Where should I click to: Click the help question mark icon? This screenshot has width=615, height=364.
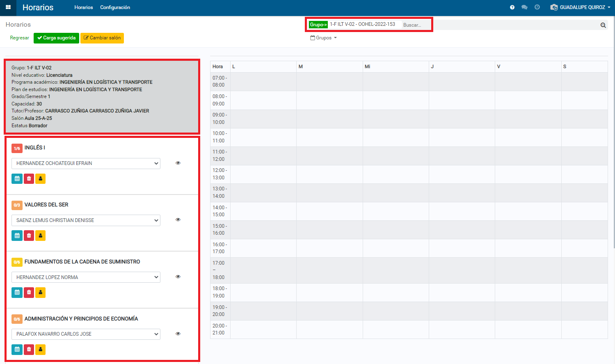tap(512, 7)
